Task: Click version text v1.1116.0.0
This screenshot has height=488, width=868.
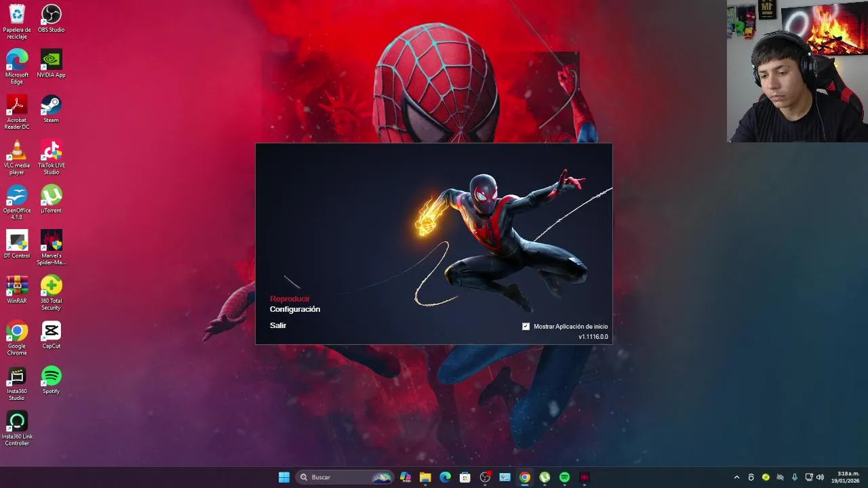Action: tap(593, 337)
